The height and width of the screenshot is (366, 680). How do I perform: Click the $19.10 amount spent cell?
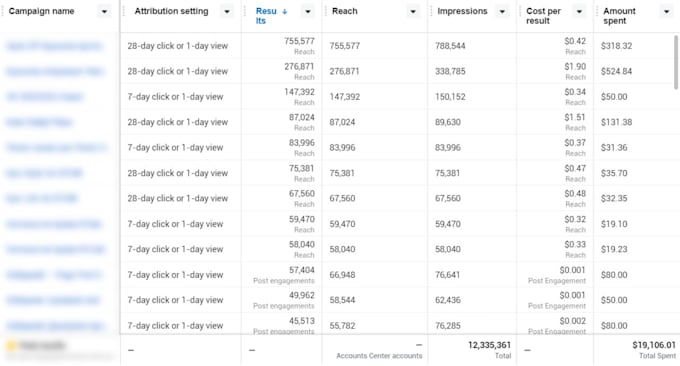pos(614,224)
